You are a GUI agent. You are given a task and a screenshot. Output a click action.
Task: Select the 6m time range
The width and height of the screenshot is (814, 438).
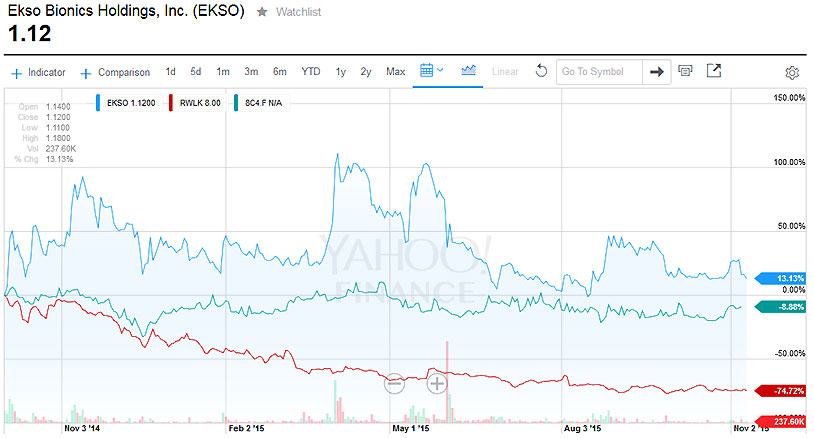tap(280, 72)
